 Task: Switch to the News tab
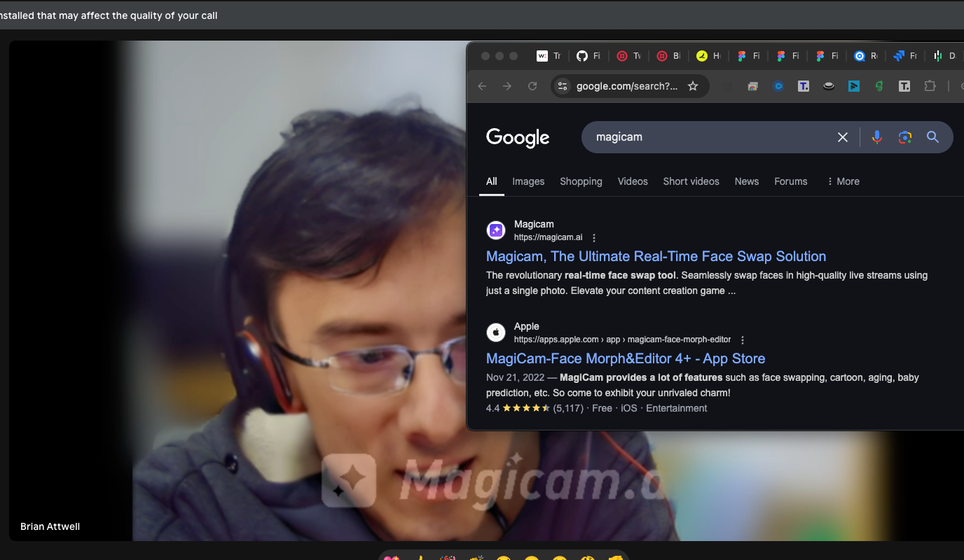click(x=747, y=181)
